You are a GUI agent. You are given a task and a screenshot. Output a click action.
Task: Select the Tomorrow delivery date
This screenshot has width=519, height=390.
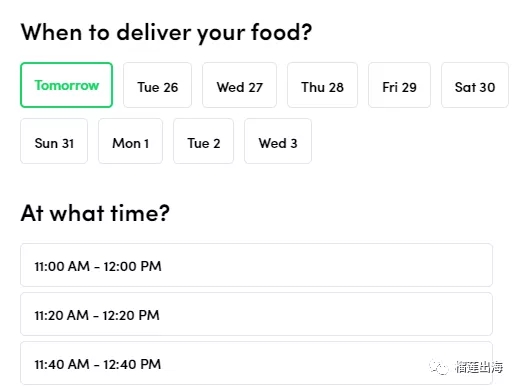pos(66,85)
